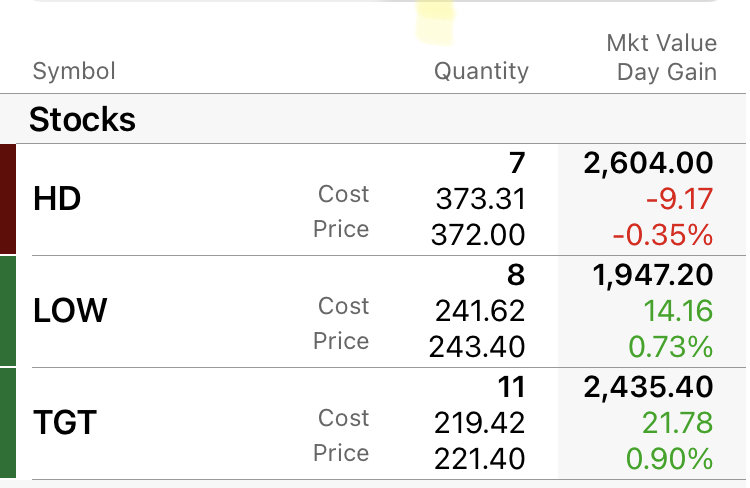Screen dimensions: 750x488
Task: Tap LOW price value 243.40
Action: pos(477,347)
